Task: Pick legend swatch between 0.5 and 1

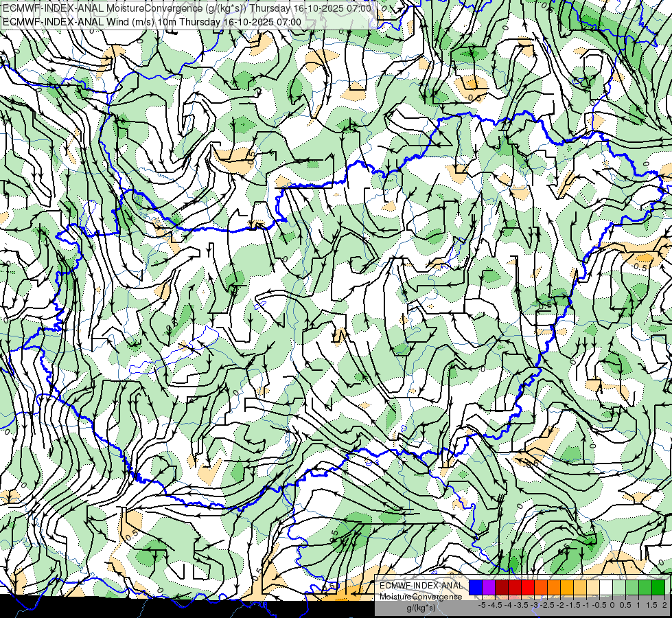Action: click(633, 588)
